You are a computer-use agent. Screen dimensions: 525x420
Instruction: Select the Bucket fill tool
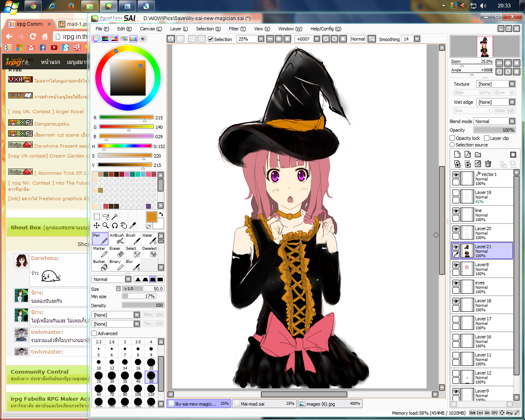click(100, 265)
